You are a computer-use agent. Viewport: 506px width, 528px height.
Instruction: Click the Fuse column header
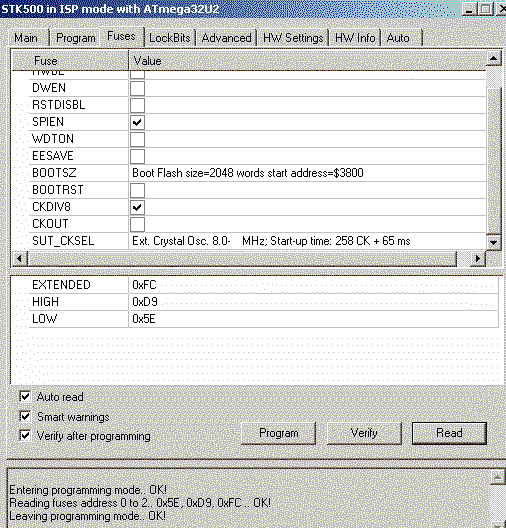coord(70,61)
